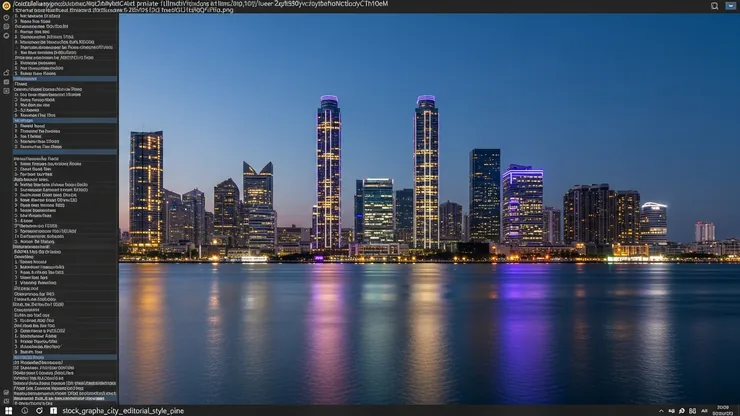Select the stock_grapha_city_editorial_style_pine label
The width and height of the screenshot is (740, 416).
click(x=123, y=411)
